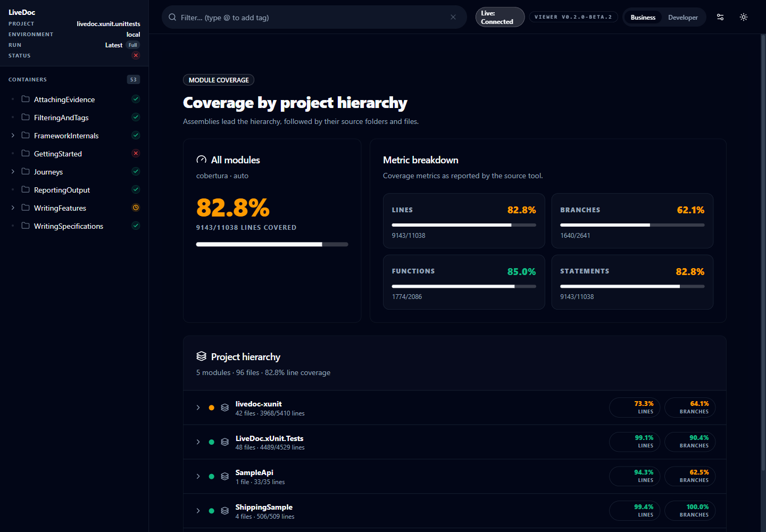This screenshot has height=532, width=766.
Task: Expand the SampleApi module row
Action: [198, 476]
